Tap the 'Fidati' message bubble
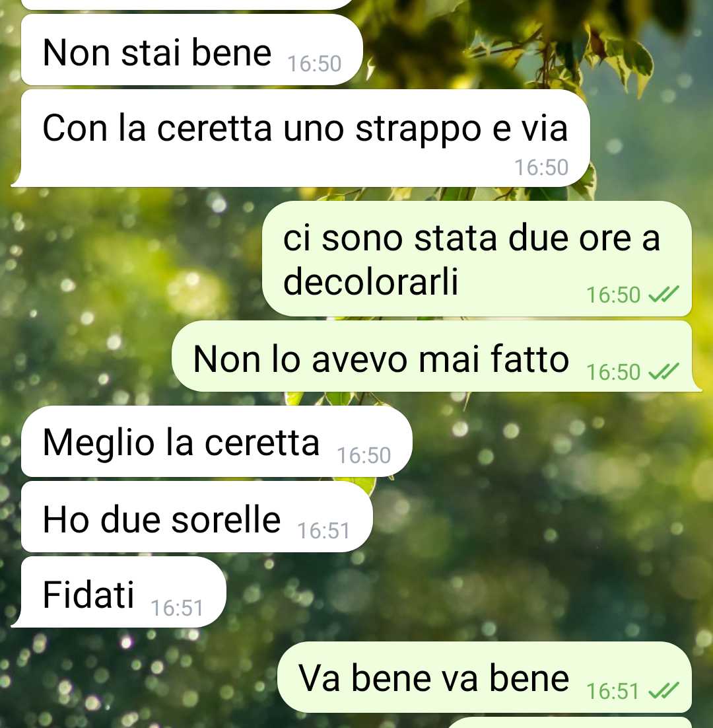Screen dimensions: 713x728 click(x=118, y=592)
